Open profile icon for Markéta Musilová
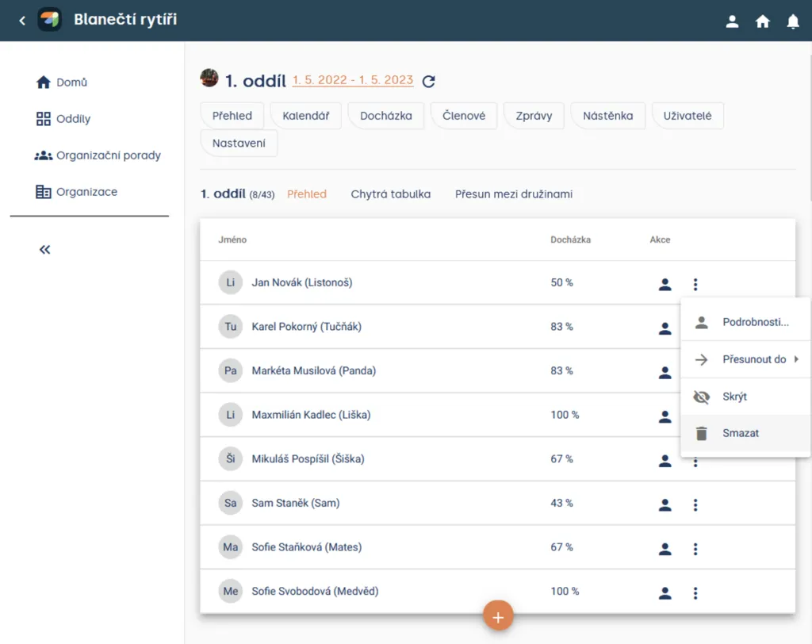Viewport: 812px width, 644px height. tap(665, 372)
